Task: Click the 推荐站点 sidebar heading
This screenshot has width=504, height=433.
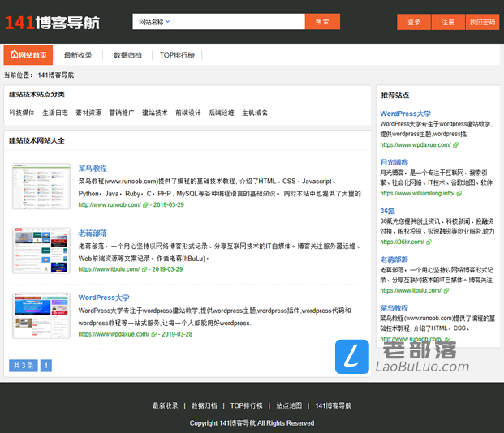Action: click(x=395, y=96)
